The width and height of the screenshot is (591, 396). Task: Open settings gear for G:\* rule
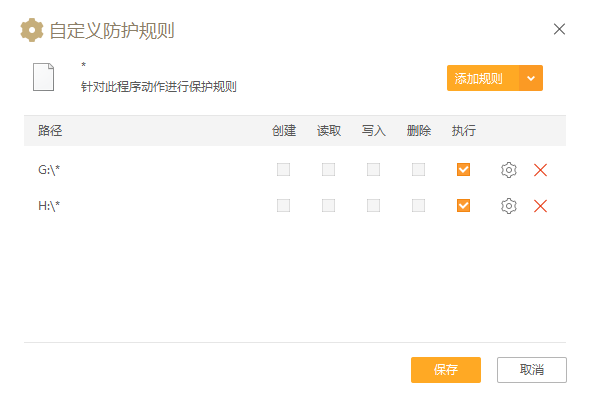click(508, 170)
